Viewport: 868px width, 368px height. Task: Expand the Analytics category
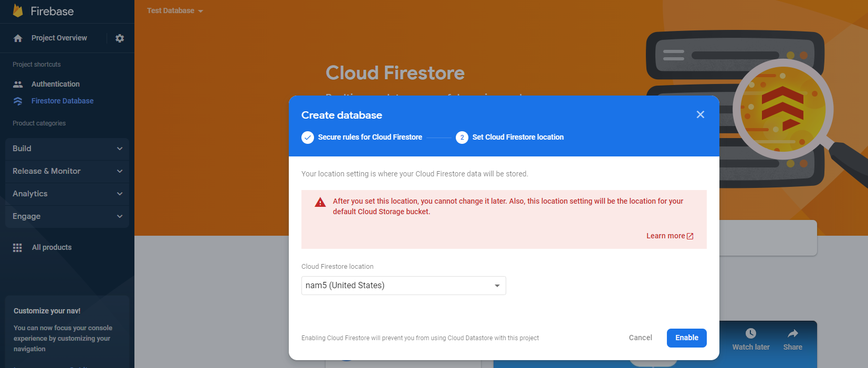tap(67, 194)
